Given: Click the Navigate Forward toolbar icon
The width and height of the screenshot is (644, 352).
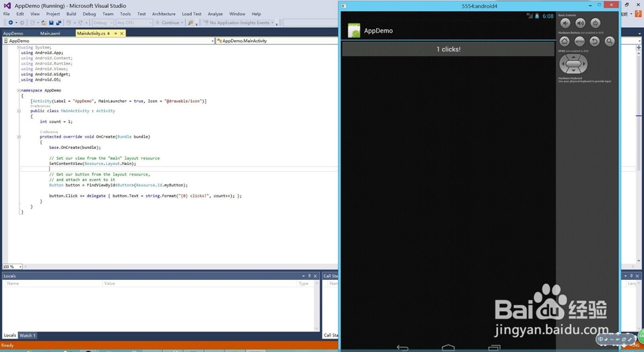Looking at the screenshot, I should click(22, 23).
